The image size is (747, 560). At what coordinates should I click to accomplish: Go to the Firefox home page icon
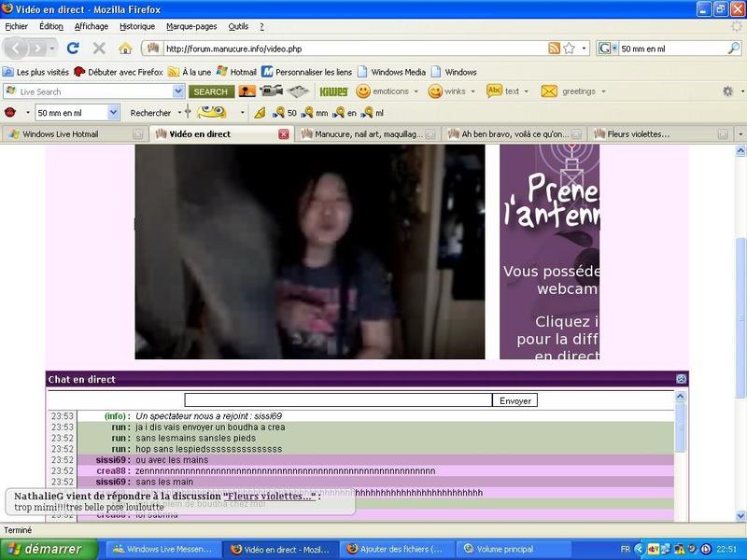125,48
